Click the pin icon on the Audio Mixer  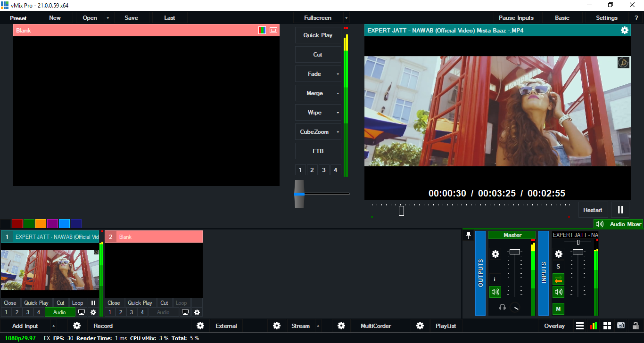coord(469,235)
